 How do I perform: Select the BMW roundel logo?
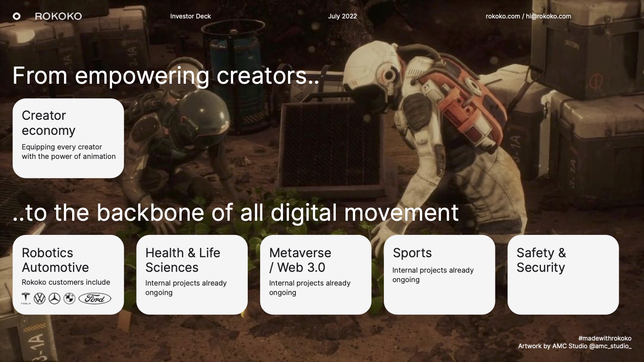(69, 298)
